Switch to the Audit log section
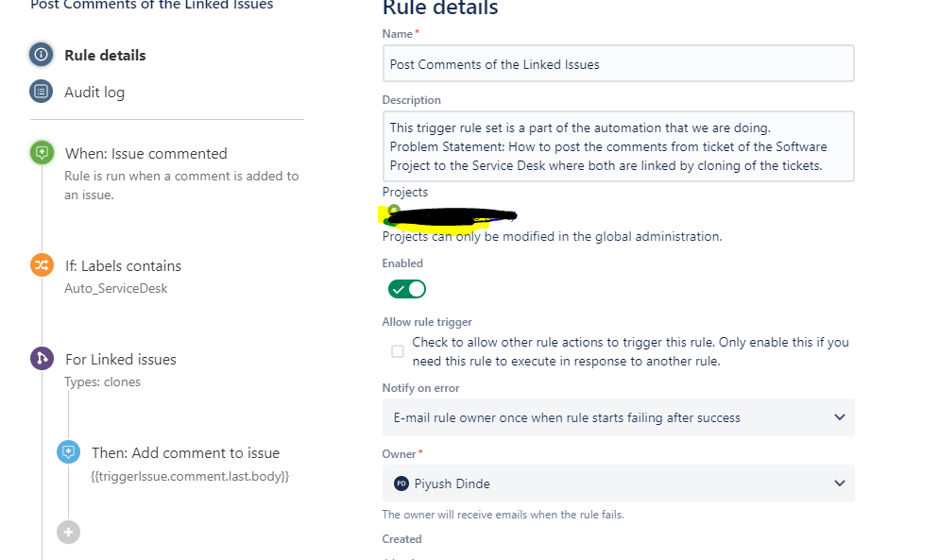The width and height of the screenshot is (939, 560). (94, 93)
